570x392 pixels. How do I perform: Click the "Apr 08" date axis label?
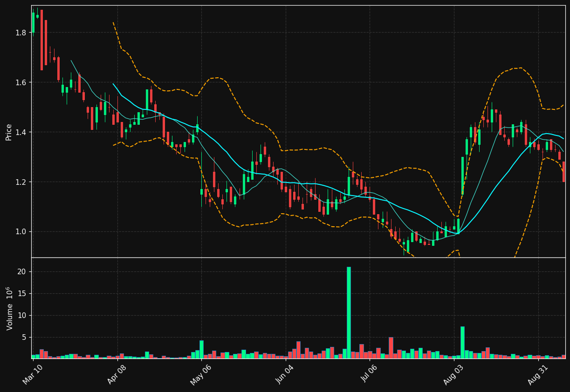(117, 375)
